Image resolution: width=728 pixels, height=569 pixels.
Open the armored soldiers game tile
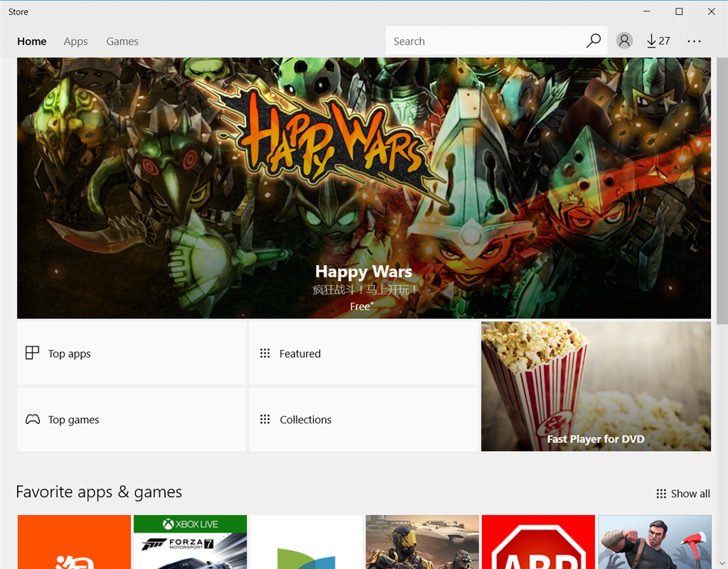point(422,541)
